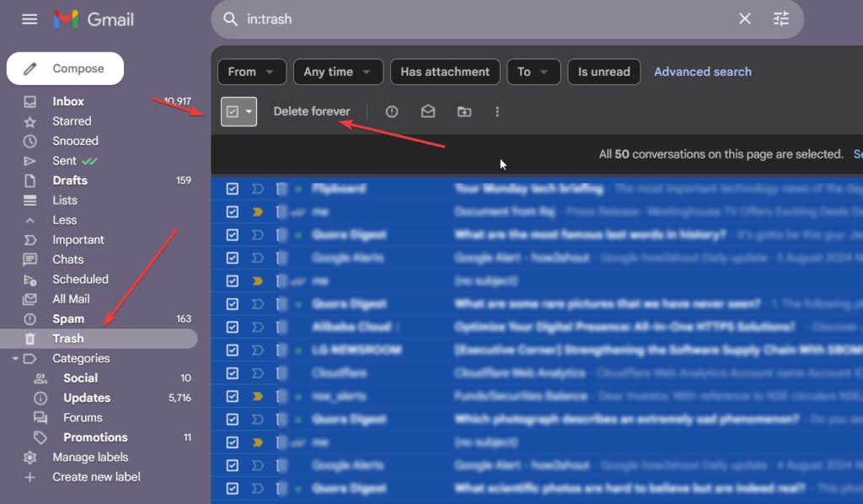Viewport: 863px width, 504px height.
Task: Open the main menu hamburger icon
Action: point(29,19)
